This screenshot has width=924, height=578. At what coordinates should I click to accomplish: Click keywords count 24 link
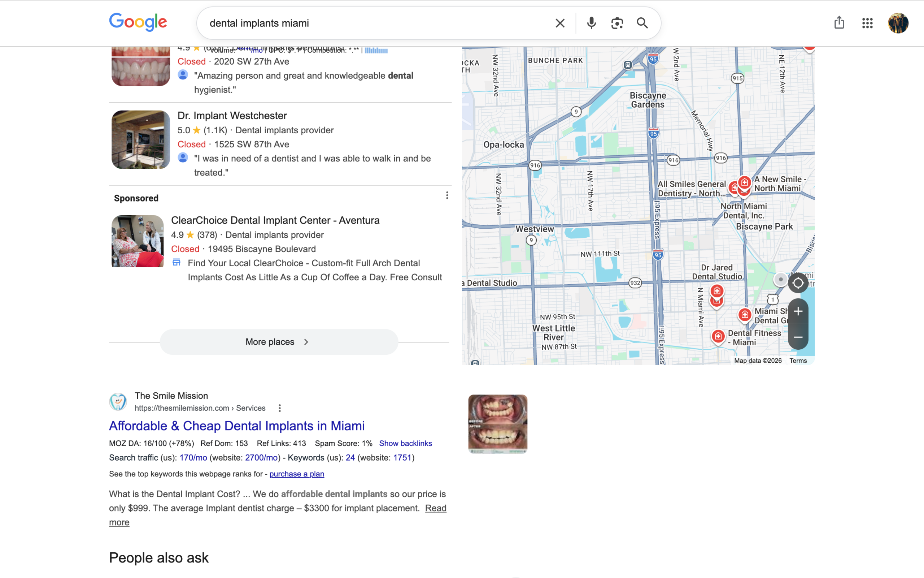350,457
